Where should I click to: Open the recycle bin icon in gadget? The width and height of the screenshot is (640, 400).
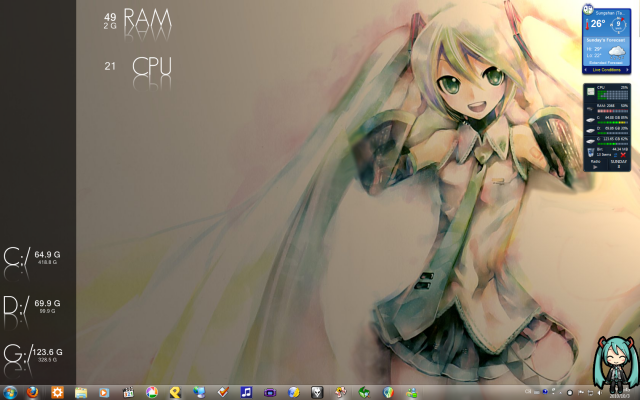pos(591,153)
